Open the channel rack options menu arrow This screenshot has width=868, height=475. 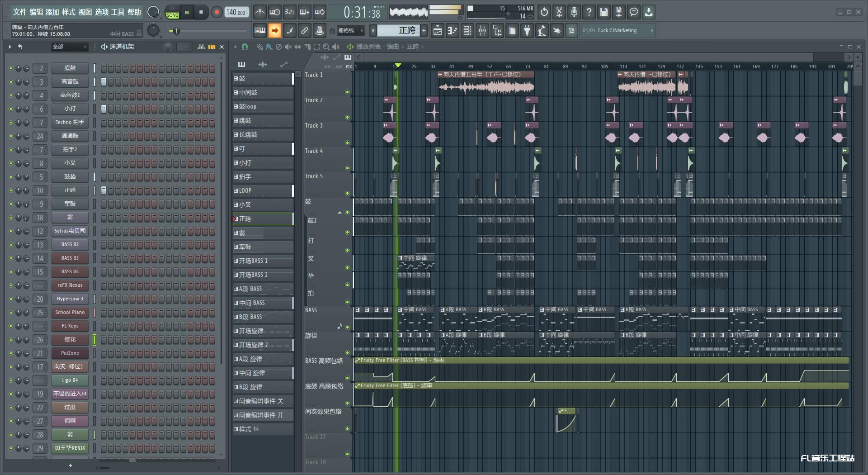[x=10, y=47]
